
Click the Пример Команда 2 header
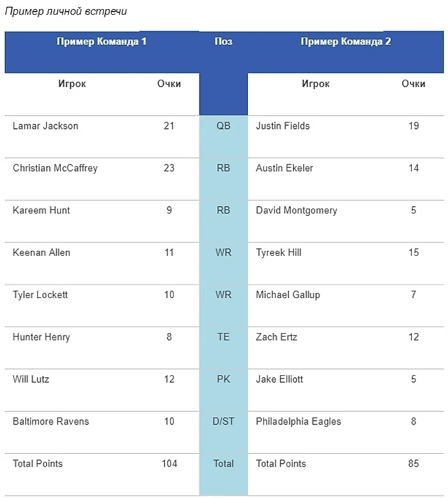click(346, 42)
